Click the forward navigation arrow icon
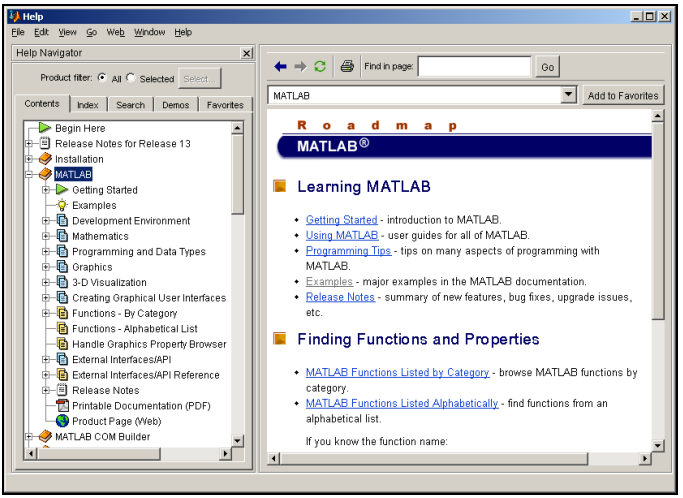 [x=300, y=67]
